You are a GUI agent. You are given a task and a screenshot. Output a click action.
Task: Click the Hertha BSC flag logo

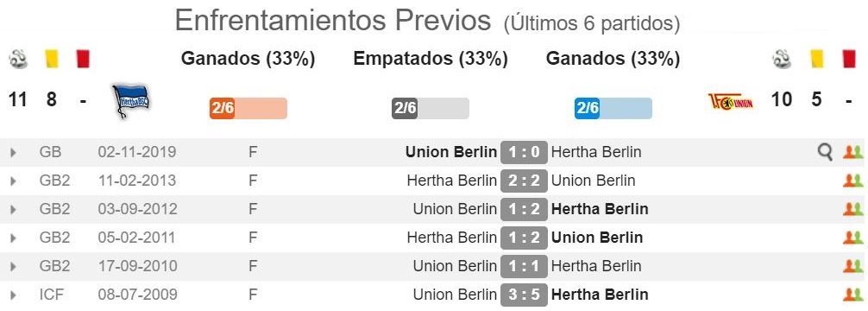tap(130, 101)
